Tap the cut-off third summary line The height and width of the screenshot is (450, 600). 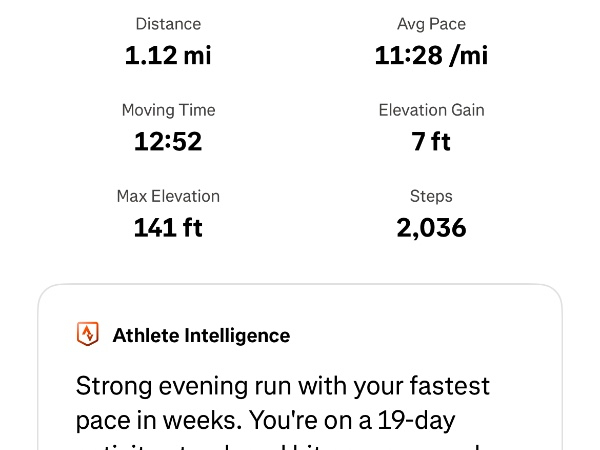click(x=280, y=444)
